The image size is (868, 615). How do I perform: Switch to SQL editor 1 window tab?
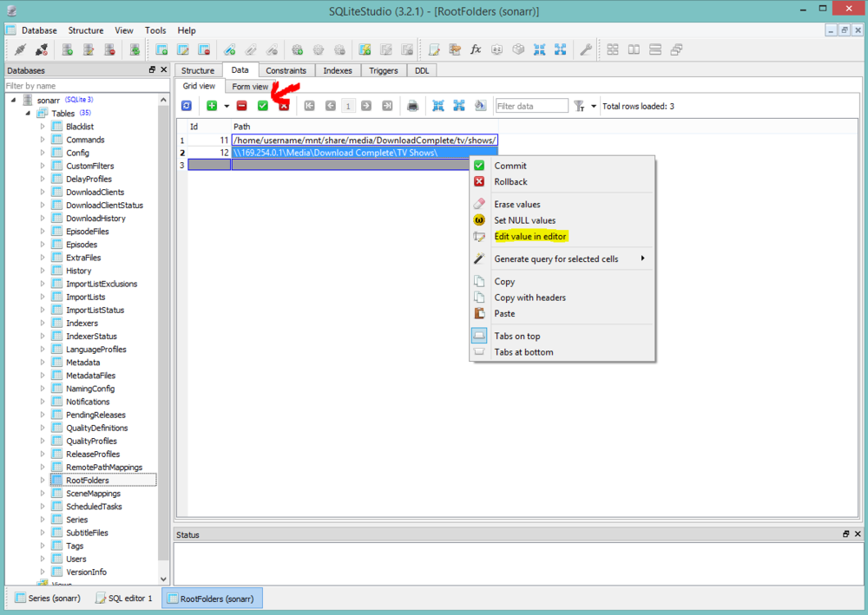[123, 598]
